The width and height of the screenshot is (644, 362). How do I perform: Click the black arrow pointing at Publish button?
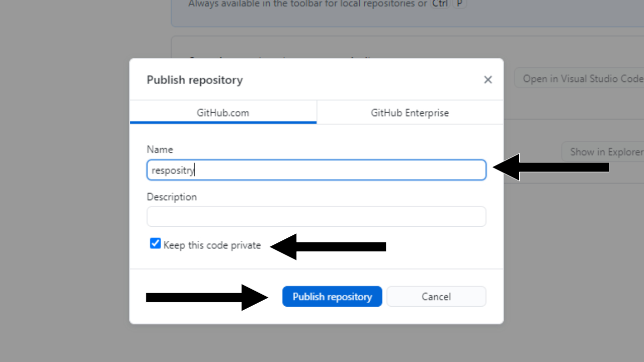pyautogui.click(x=206, y=298)
